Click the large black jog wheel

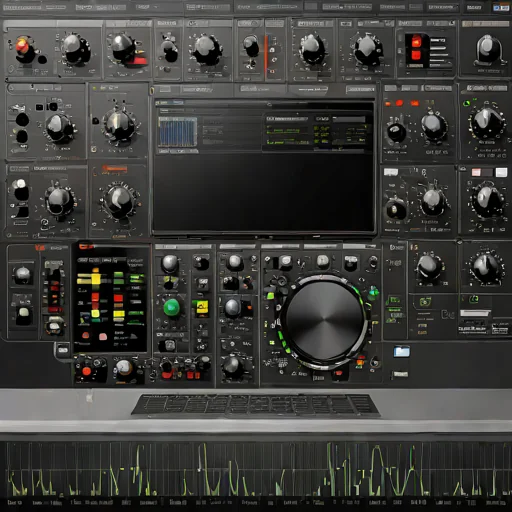(324, 320)
